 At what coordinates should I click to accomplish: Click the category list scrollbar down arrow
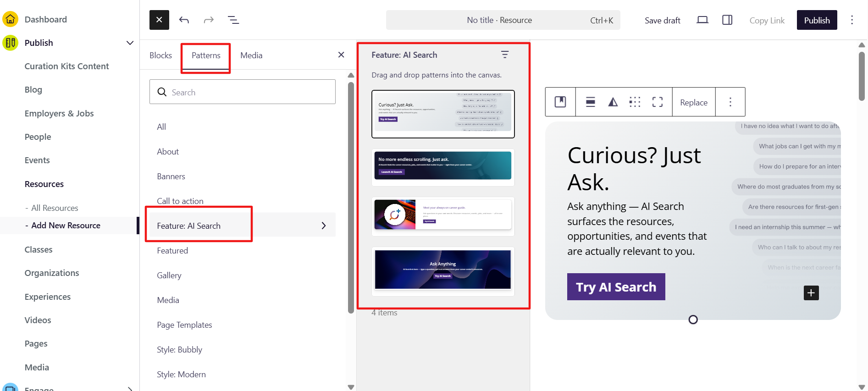coord(351,387)
